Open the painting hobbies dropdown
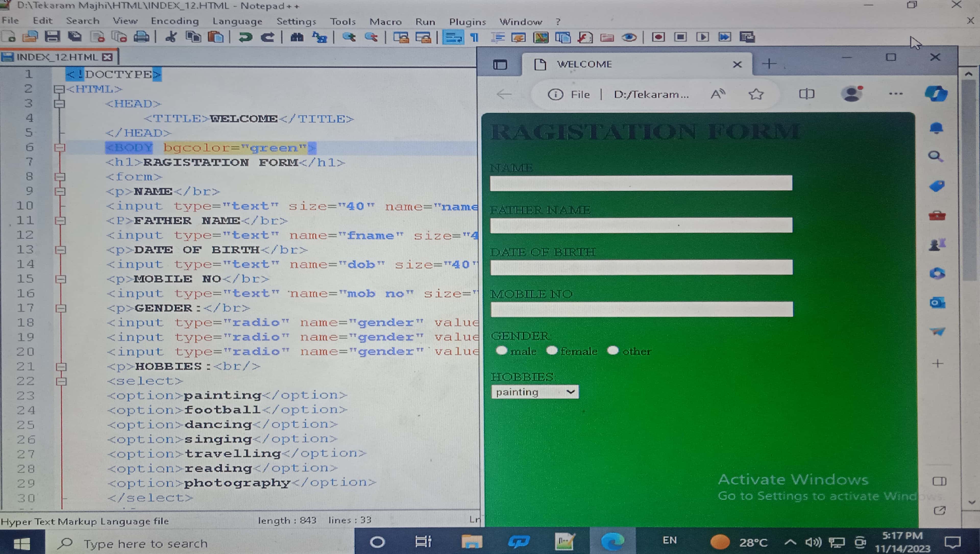The height and width of the screenshot is (554, 980). click(535, 392)
